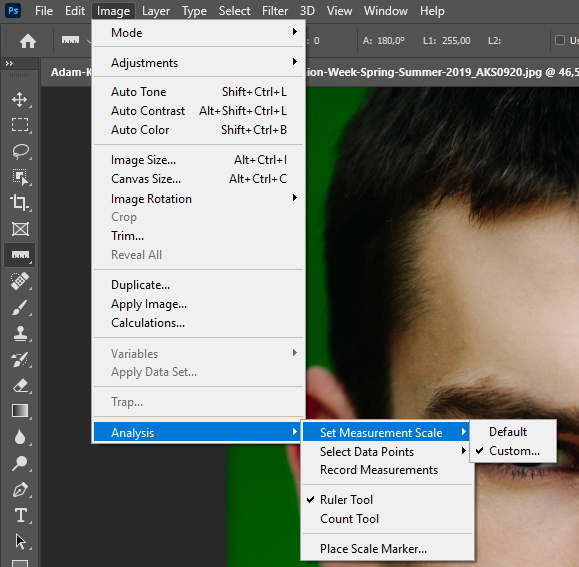Expand the Mode submenu
579x567 pixels.
(199, 32)
